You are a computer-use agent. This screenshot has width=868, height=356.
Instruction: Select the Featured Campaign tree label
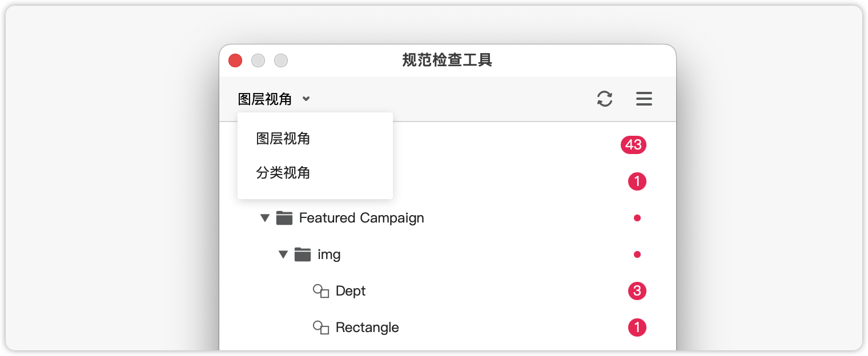361,218
